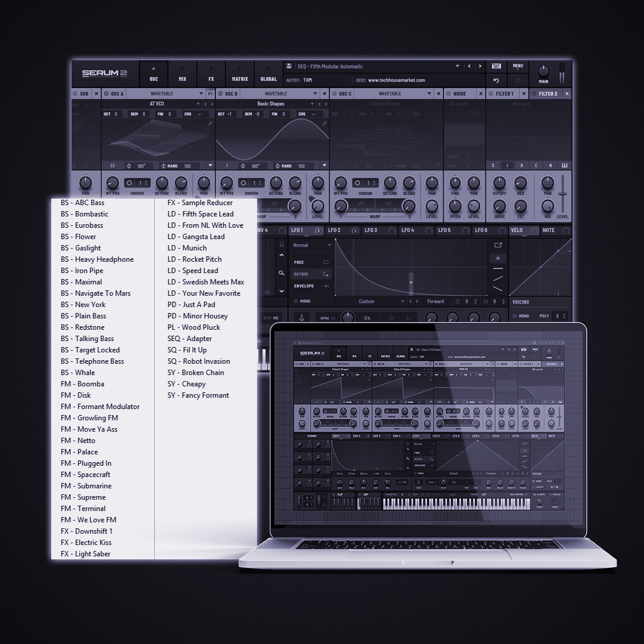Click the LFO zoom magnifier icon
The width and height of the screenshot is (644, 644).
click(281, 273)
